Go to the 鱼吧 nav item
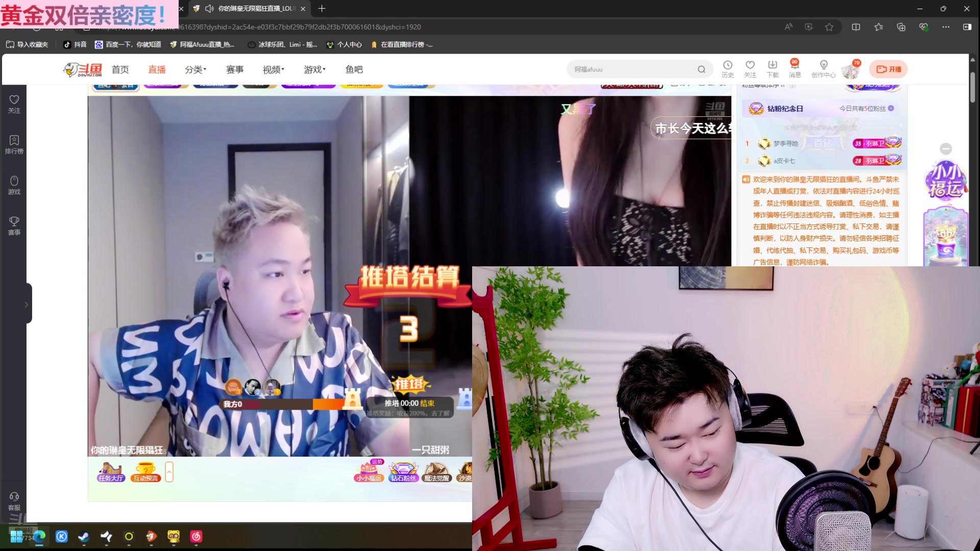980x551 pixels. (354, 69)
